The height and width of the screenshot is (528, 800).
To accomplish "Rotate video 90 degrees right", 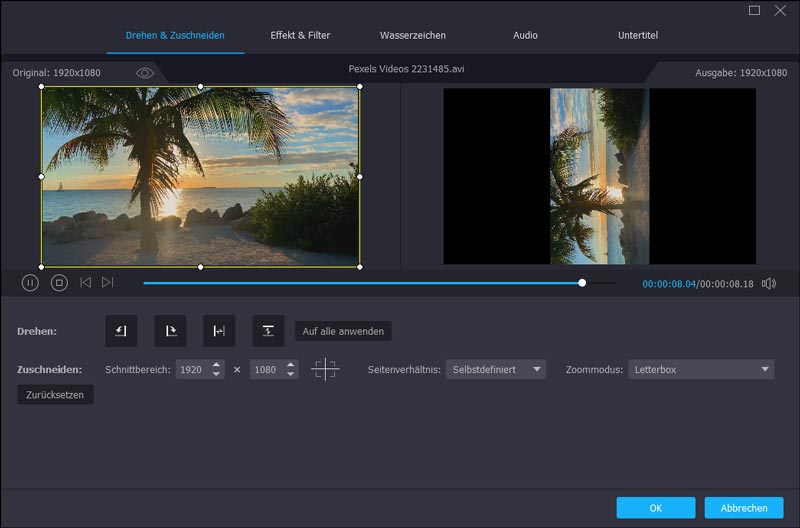I will [170, 331].
